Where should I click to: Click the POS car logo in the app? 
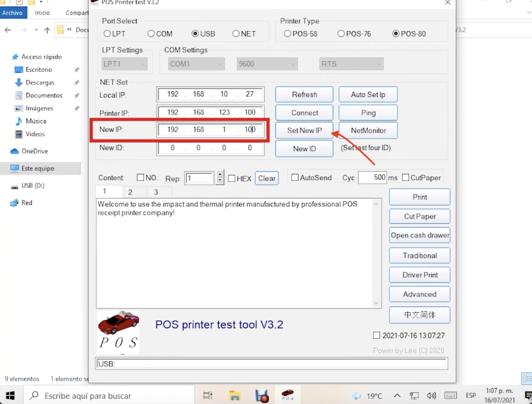[118, 332]
